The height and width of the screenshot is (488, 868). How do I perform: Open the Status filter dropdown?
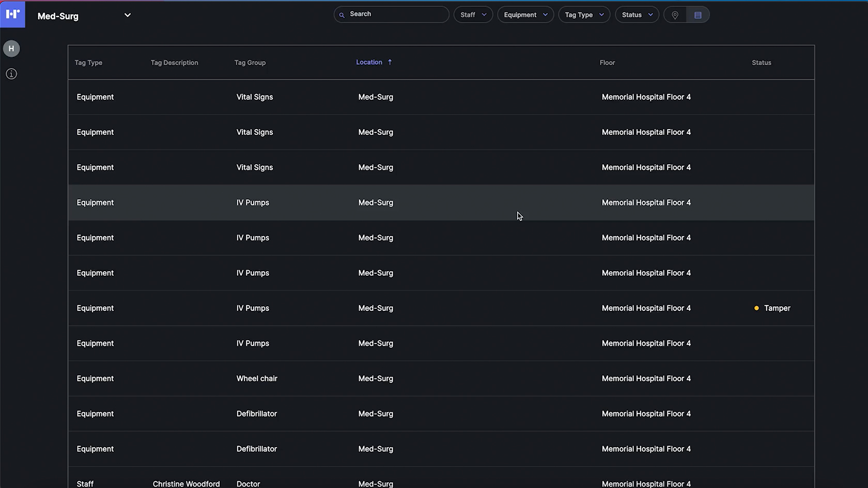637,15
